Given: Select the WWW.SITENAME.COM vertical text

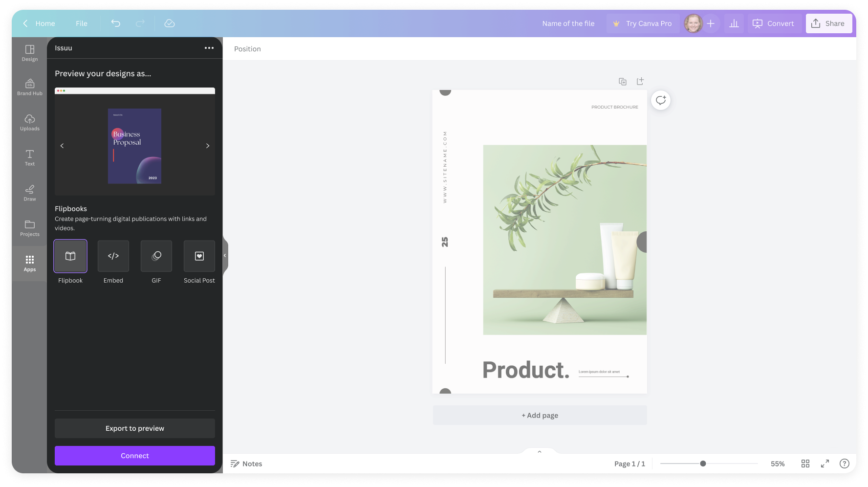Looking at the screenshot, I should 445,167.
